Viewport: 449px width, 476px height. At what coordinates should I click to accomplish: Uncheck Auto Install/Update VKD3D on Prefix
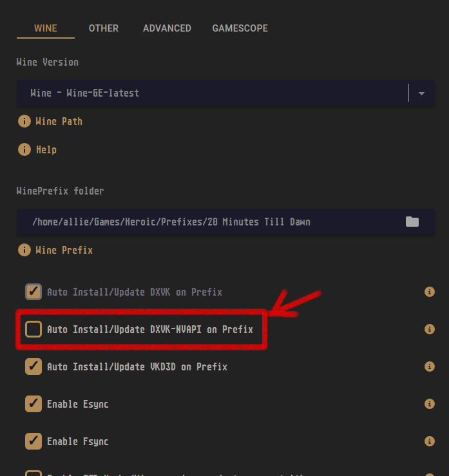click(x=33, y=367)
